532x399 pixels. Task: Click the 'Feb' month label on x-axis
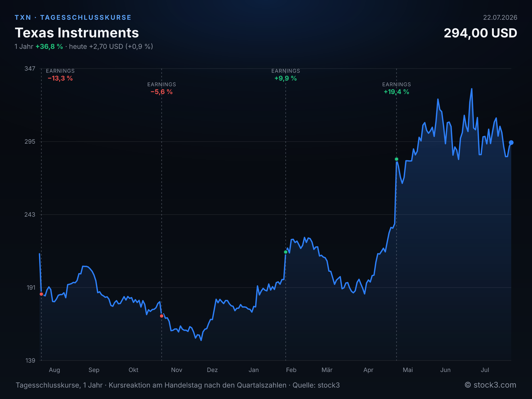(291, 370)
